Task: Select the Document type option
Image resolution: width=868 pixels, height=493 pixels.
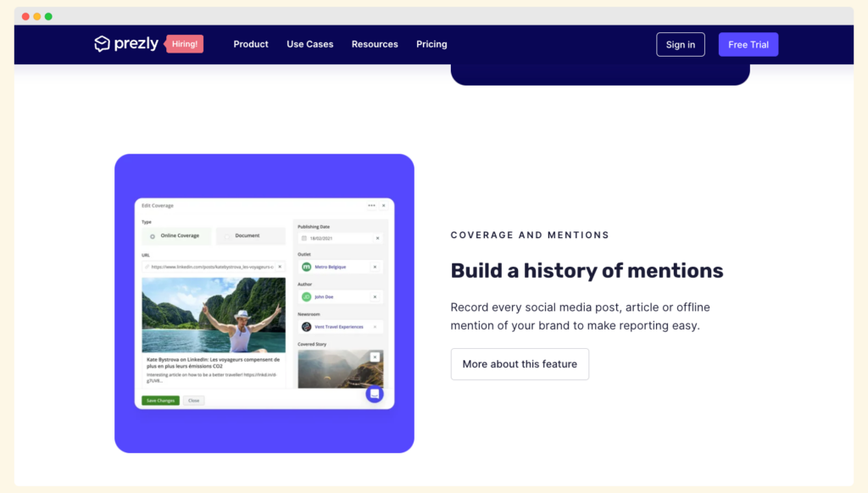Action: point(247,236)
